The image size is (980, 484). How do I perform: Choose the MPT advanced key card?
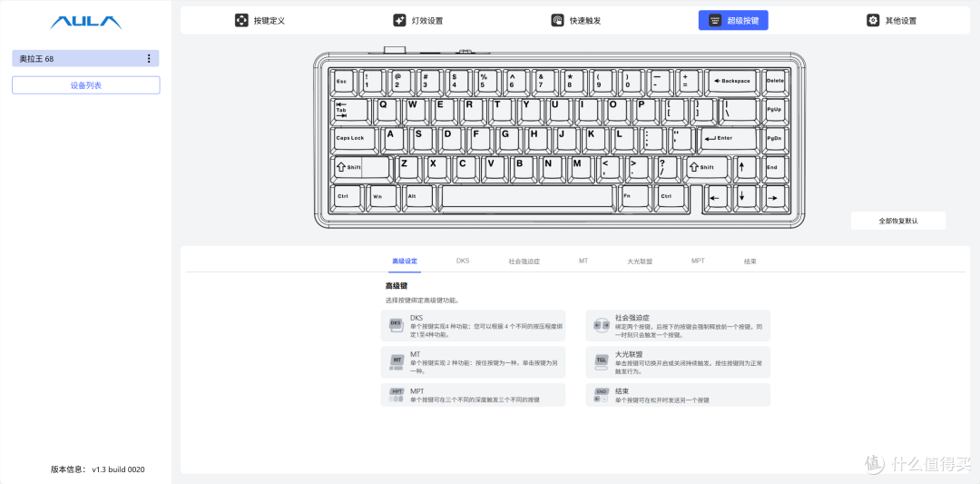click(473, 395)
